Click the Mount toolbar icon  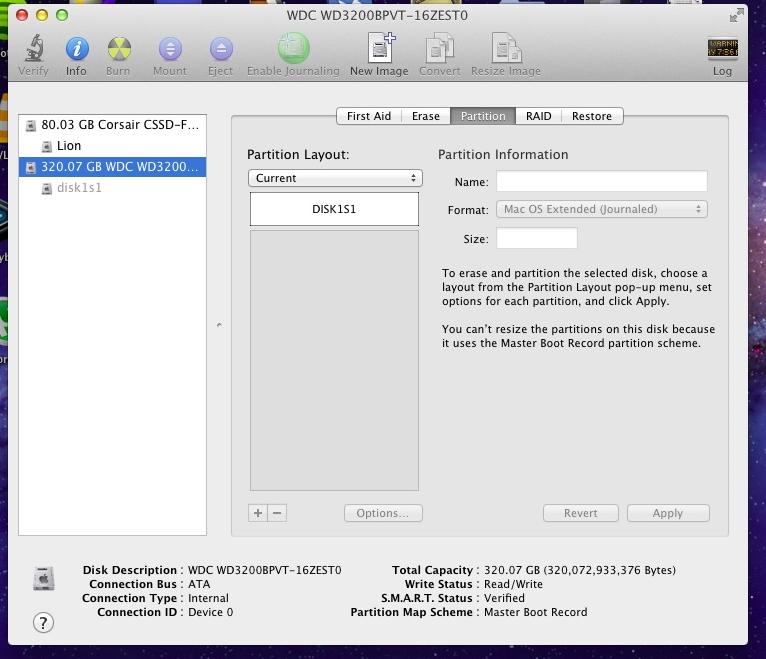coord(170,48)
